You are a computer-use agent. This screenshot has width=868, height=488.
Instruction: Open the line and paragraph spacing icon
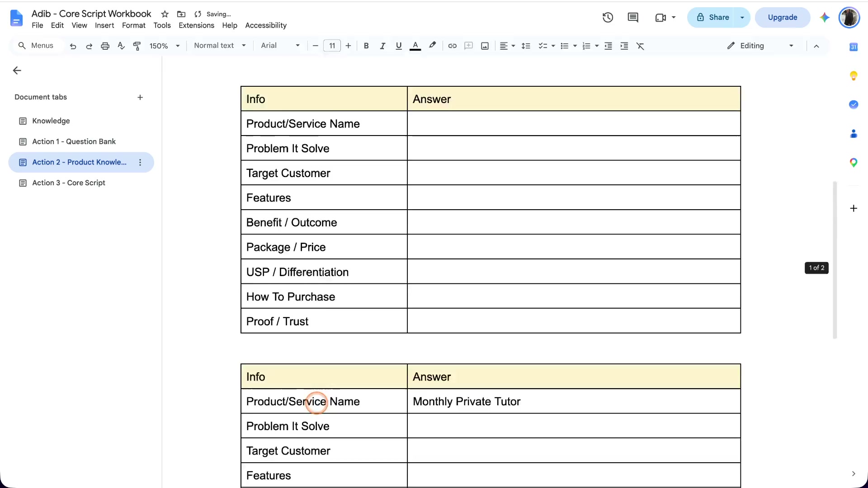point(526,46)
